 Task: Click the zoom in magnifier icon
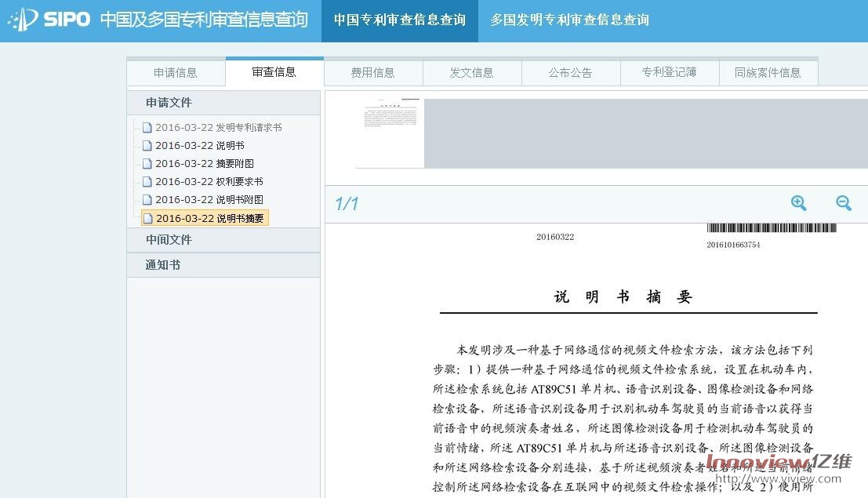pos(798,203)
